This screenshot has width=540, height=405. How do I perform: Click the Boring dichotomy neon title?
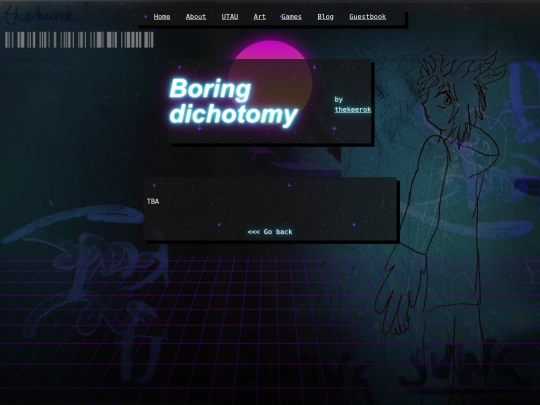click(x=233, y=101)
